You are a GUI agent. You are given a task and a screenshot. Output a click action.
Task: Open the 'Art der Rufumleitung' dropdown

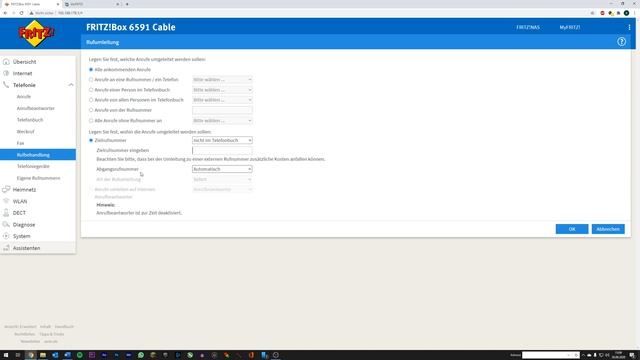[222, 179]
